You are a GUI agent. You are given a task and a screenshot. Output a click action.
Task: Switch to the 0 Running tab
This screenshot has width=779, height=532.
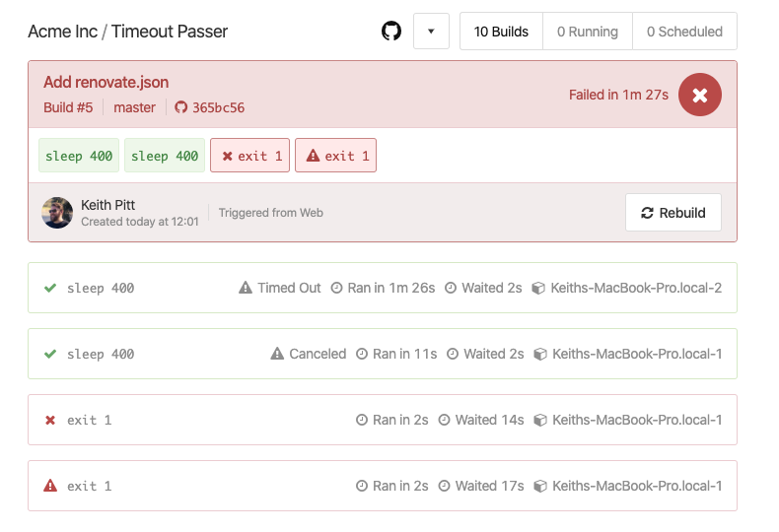click(588, 32)
